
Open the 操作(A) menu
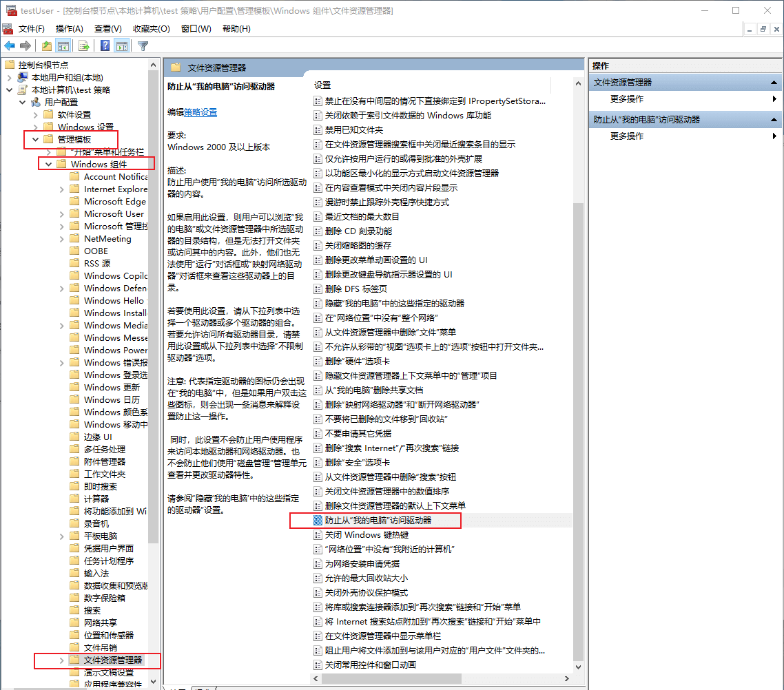tap(69, 28)
